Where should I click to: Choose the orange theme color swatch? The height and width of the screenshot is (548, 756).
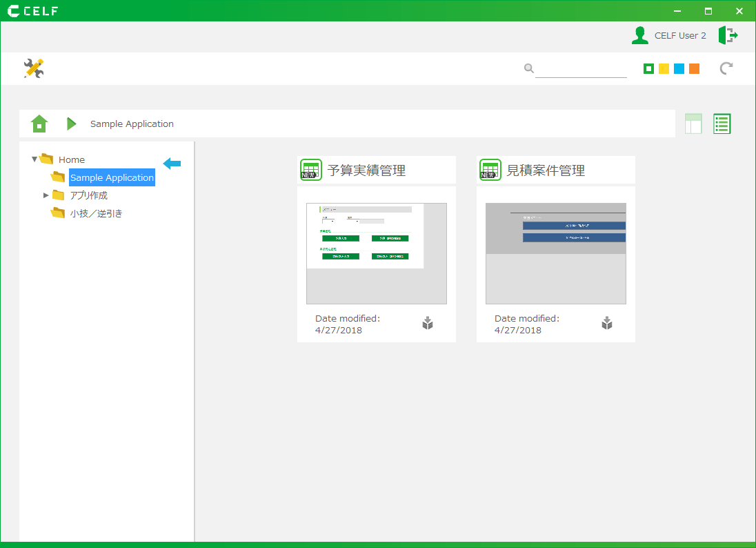(694, 68)
